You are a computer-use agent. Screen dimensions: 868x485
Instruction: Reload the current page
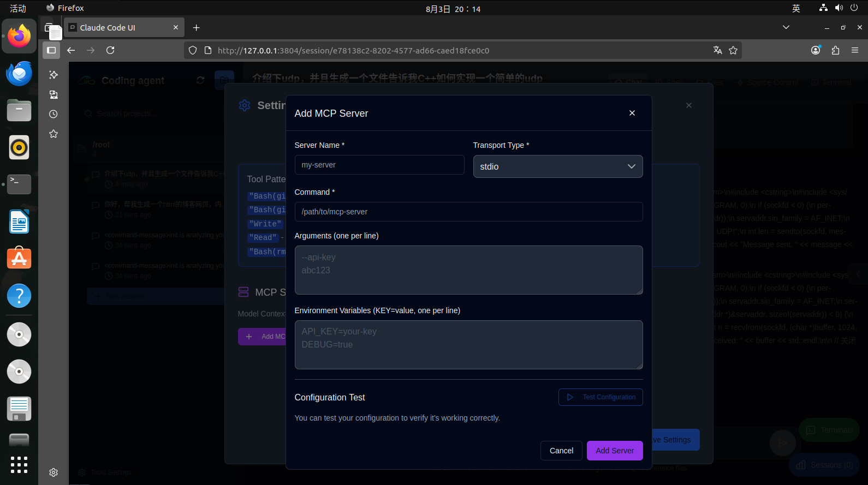(110, 50)
